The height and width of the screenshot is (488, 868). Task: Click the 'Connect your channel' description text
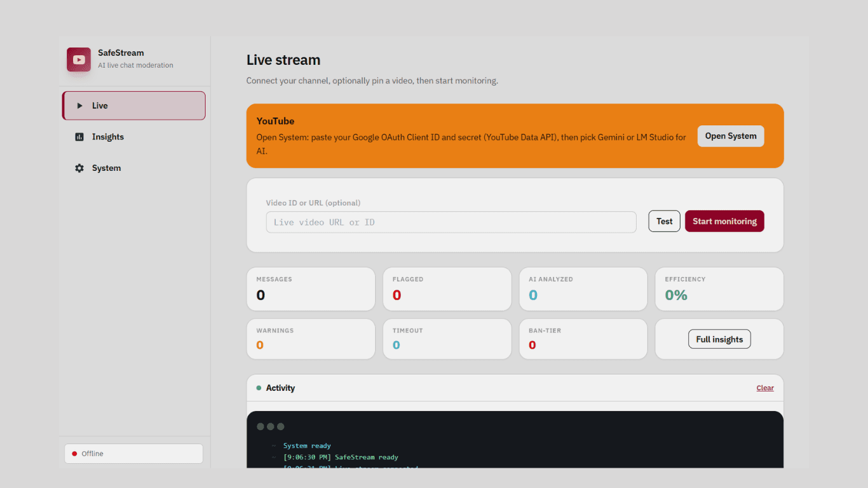point(372,81)
